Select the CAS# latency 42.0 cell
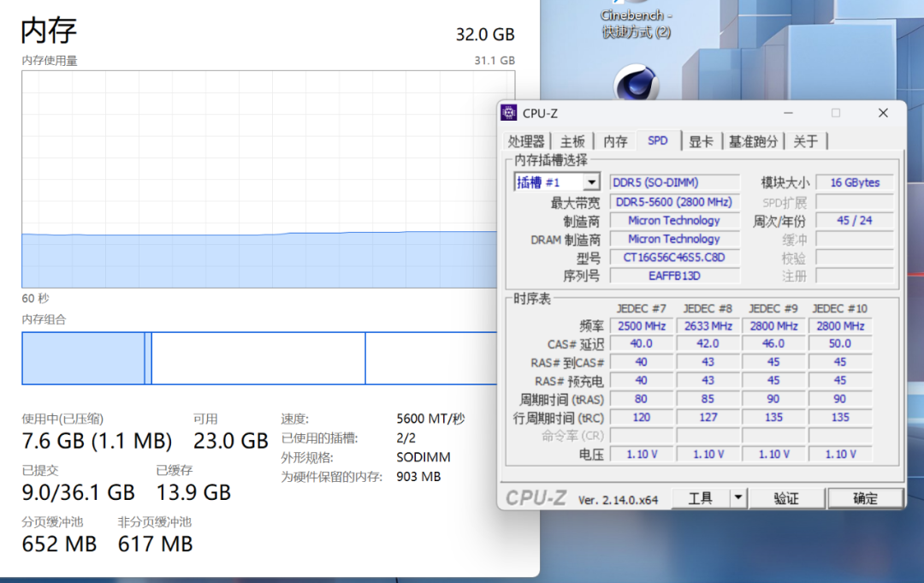 708,343
